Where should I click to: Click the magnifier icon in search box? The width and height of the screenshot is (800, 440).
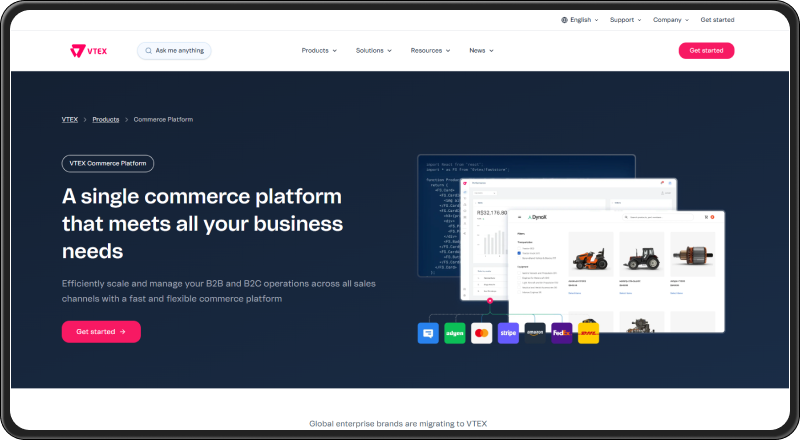(148, 51)
